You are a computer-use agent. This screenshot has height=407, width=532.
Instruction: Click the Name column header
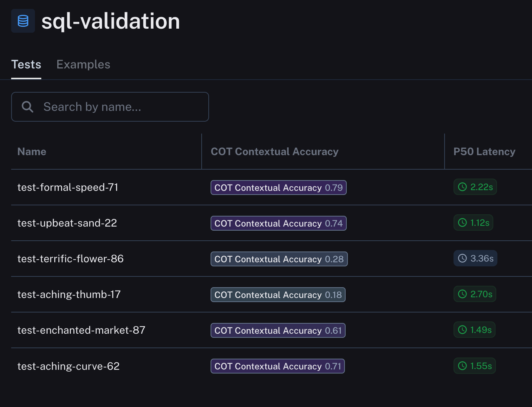pyautogui.click(x=32, y=151)
